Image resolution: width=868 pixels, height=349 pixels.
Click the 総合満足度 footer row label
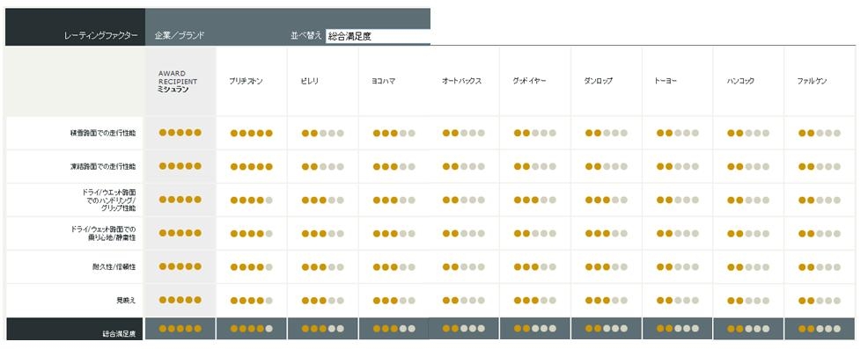click(119, 334)
